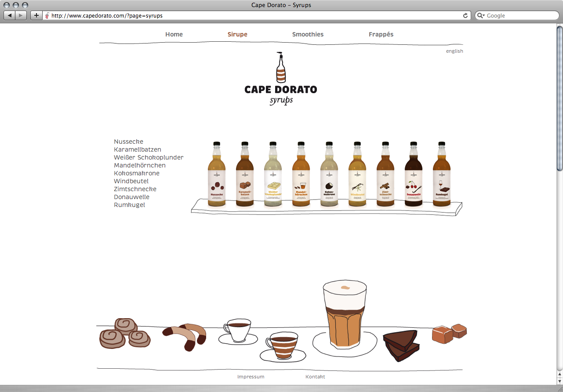The image size is (563, 392).
Task: Go forward using the browser forward arrow
Action: (21, 15)
